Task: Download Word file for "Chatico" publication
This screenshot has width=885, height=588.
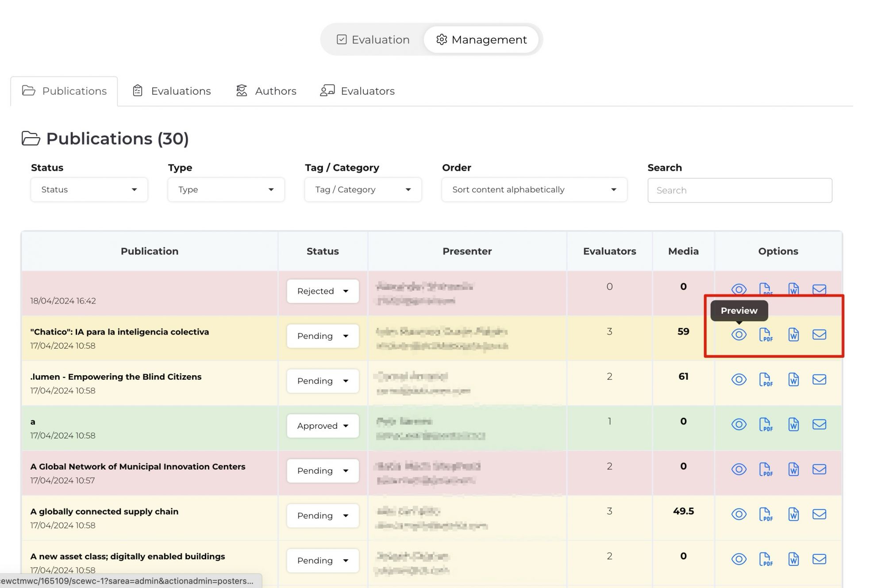Action: tap(793, 334)
